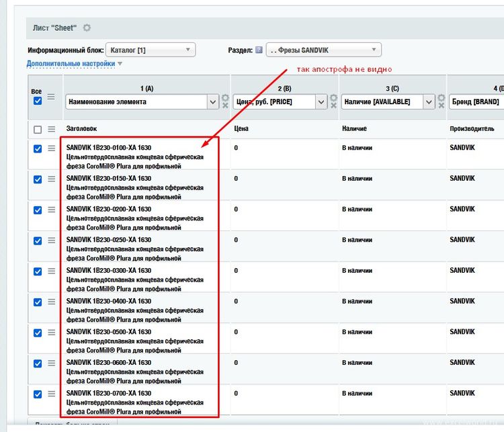Screen dimensions: 504x432
Task: Open Цена, руб. [PRICE] column dropdown
Action: click(280, 102)
